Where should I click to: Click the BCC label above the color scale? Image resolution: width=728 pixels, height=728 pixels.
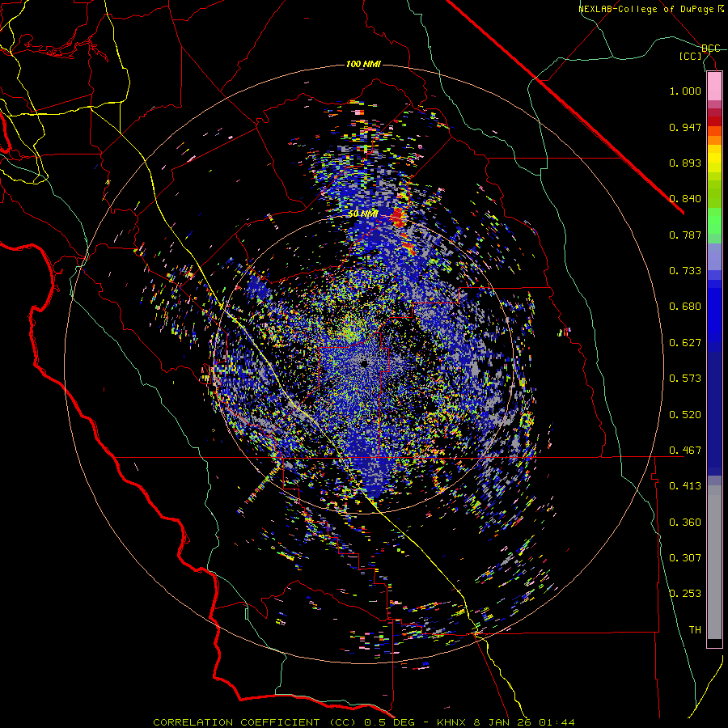pyautogui.click(x=711, y=49)
